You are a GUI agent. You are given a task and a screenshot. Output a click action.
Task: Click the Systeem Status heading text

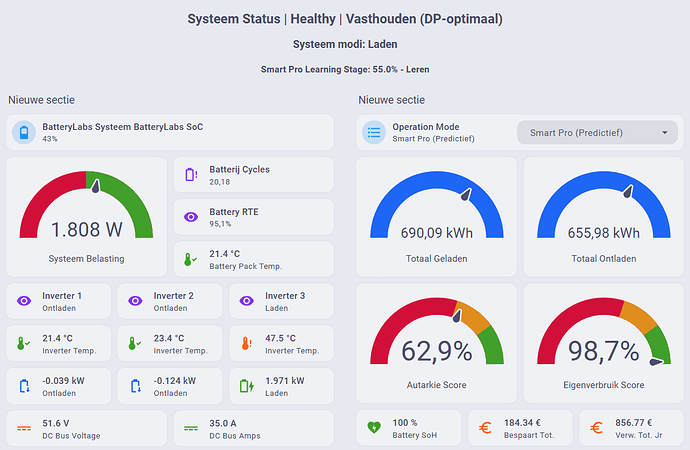(345, 19)
